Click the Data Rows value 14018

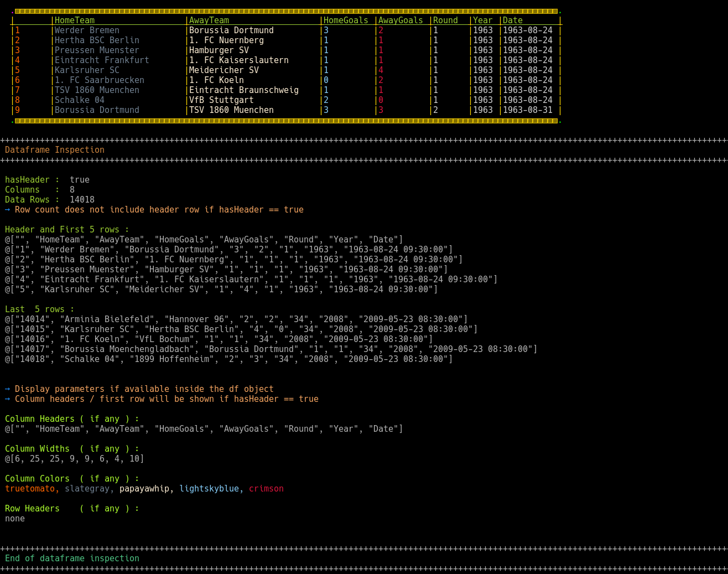(x=82, y=200)
